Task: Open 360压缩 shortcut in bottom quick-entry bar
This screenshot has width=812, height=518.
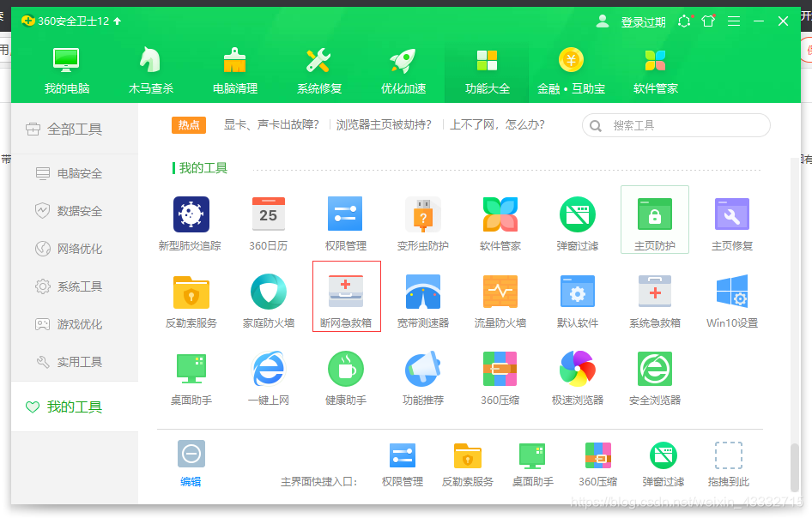Action: point(597,464)
